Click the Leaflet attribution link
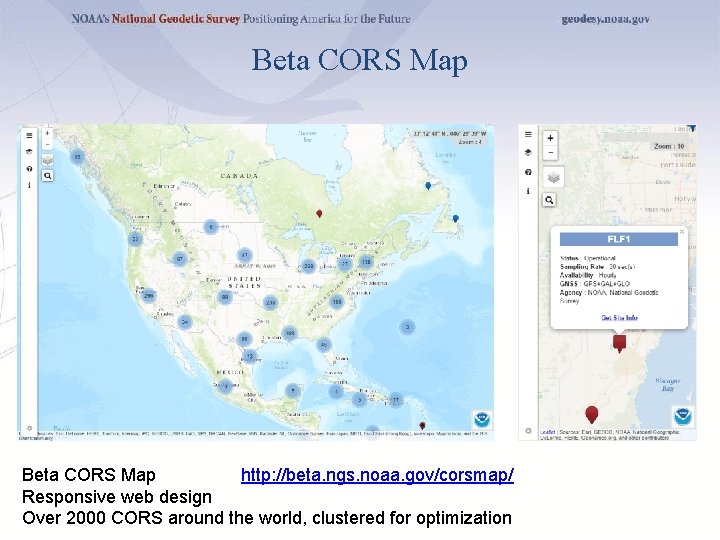This screenshot has height=540, width=720. point(547,432)
